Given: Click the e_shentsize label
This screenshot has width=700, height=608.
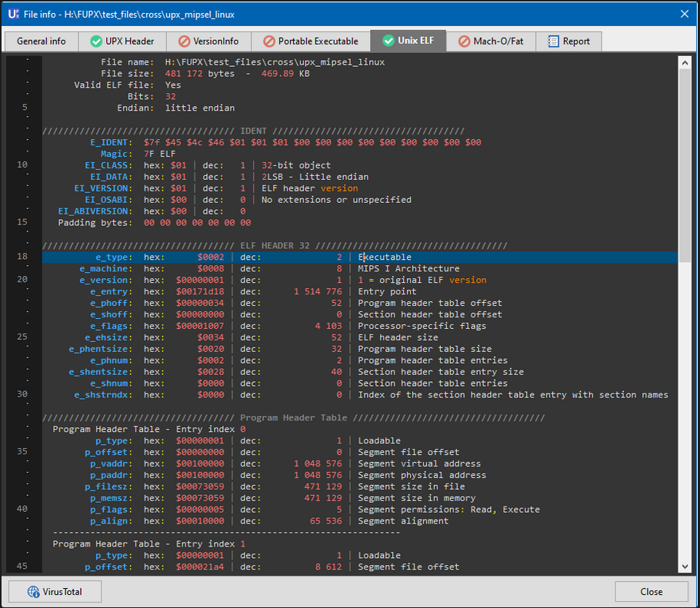Looking at the screenshot, I should point(101,372).
